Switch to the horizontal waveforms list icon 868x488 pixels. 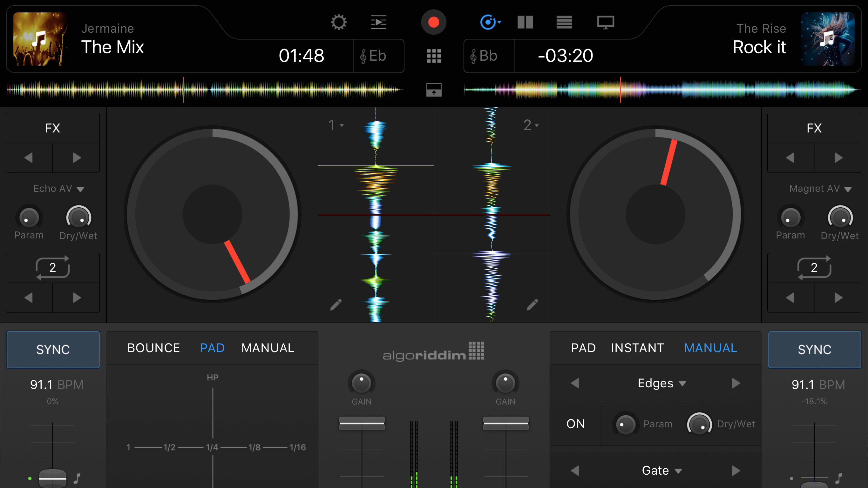tap(564, 22)
